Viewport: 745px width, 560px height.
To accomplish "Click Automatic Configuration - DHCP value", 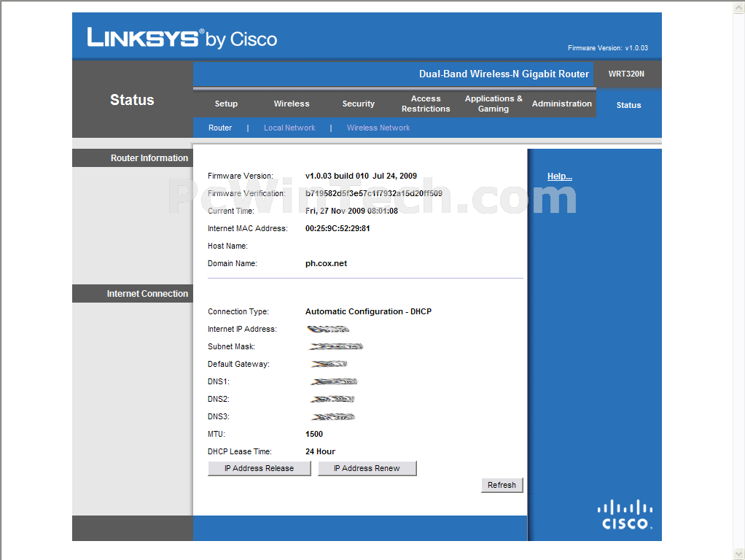I will point(368,312).
